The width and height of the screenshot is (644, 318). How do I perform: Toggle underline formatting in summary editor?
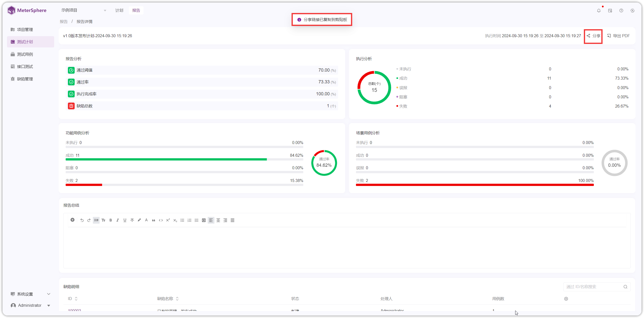tap(125, 220)
